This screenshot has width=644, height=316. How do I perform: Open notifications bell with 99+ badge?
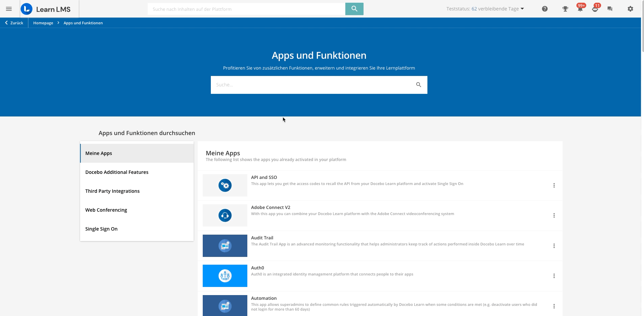coord(580,8)
